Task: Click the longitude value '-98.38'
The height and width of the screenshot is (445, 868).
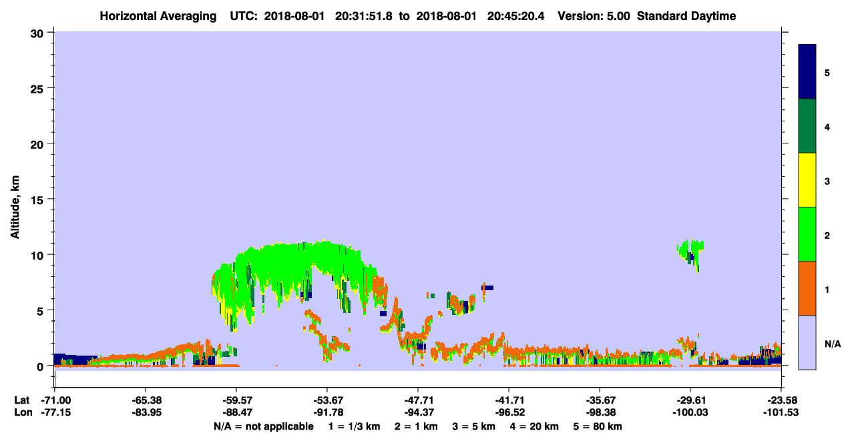Action: coord(600,412)
